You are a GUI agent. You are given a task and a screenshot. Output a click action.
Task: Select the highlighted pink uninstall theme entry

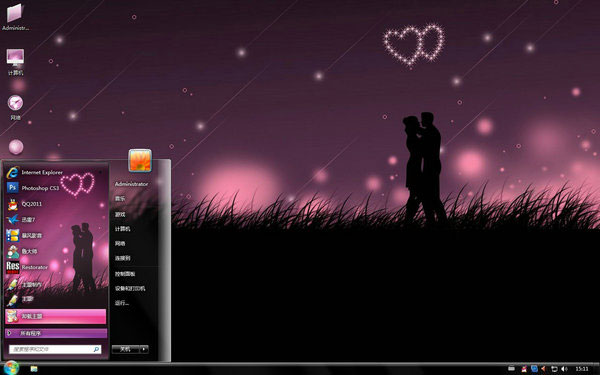coord(56,316)
